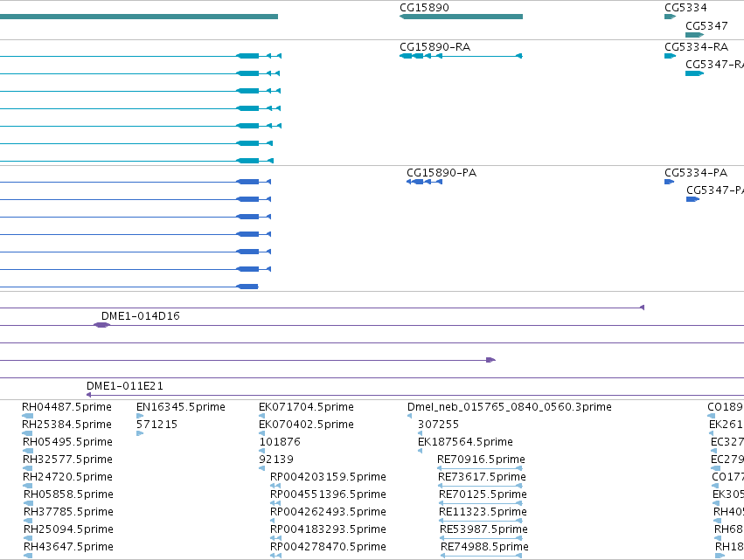
Task: Click the CG15890 gene label
Action: (x=424, y=8)
